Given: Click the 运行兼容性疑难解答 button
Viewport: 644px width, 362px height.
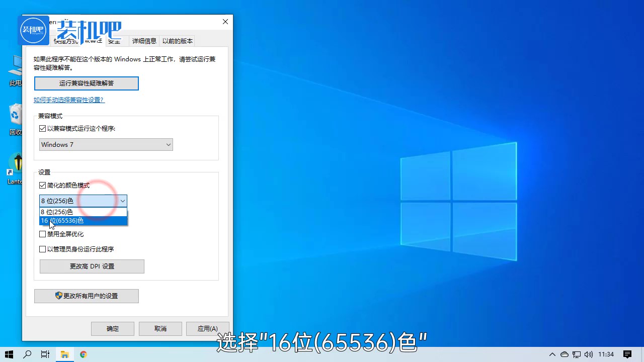Looking at the screenshot, I should [86, 83].
